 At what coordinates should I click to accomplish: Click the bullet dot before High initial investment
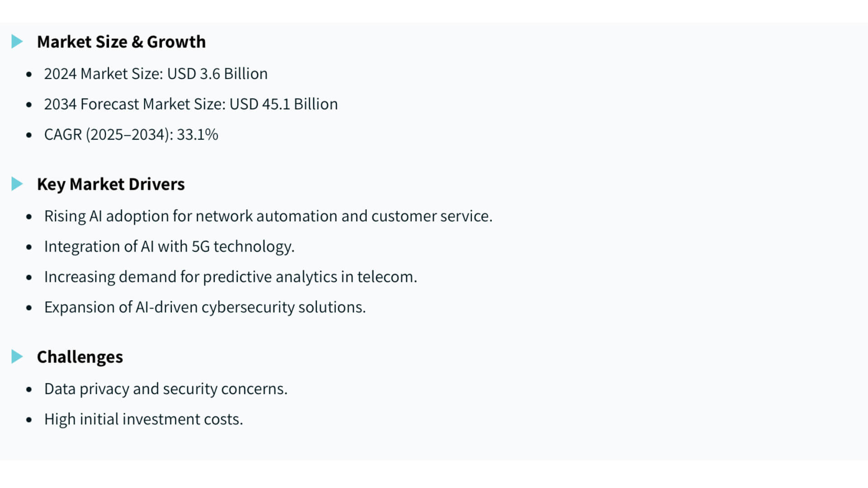(x=29, y=420)
